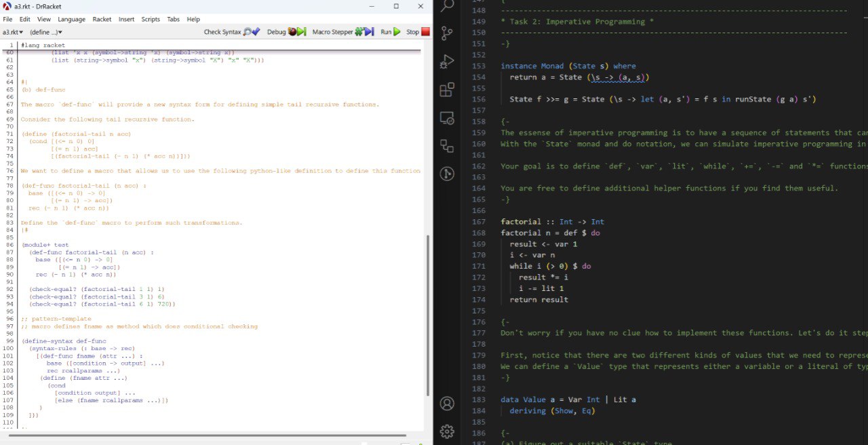Open Remote Explorer in VS Code activity bar
Image resolution: width=868 pixels, height=445 pixels.
(447, 118)
